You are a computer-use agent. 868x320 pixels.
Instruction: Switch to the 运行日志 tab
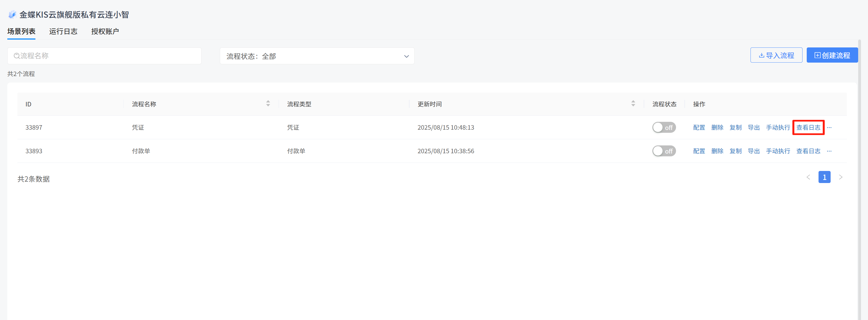click(63, 31)
